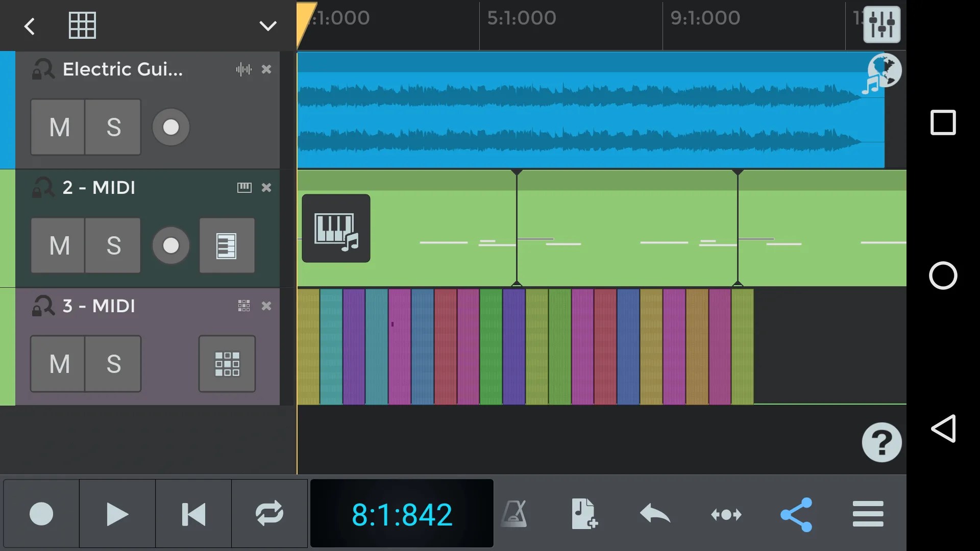This screenshot has height=551, width=980.
Task: Click the help question mark button
Action: 881,442
